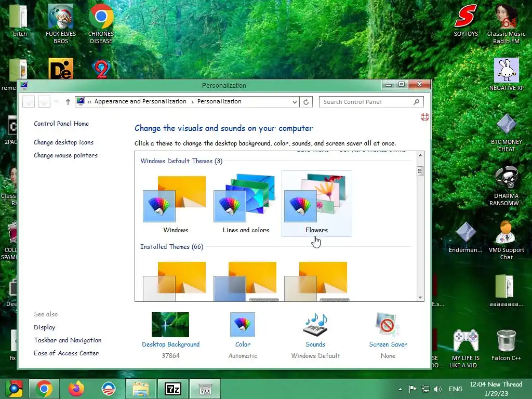This screenshot has width=532, height=399.
Task: Open the 7z app on the taskbar
Action: [173, 389]
